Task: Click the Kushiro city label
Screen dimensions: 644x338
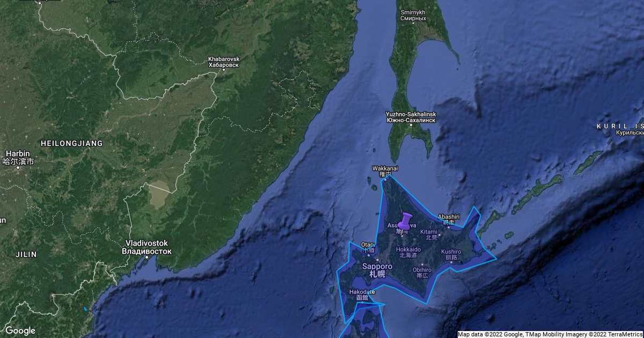Action: coord(451,254)
